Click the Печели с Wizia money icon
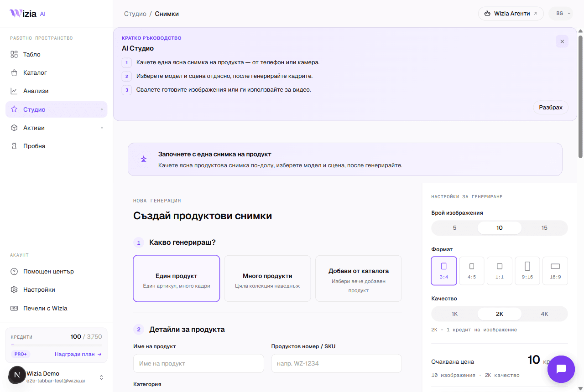 pyautogui.click(x=14, y=308)
